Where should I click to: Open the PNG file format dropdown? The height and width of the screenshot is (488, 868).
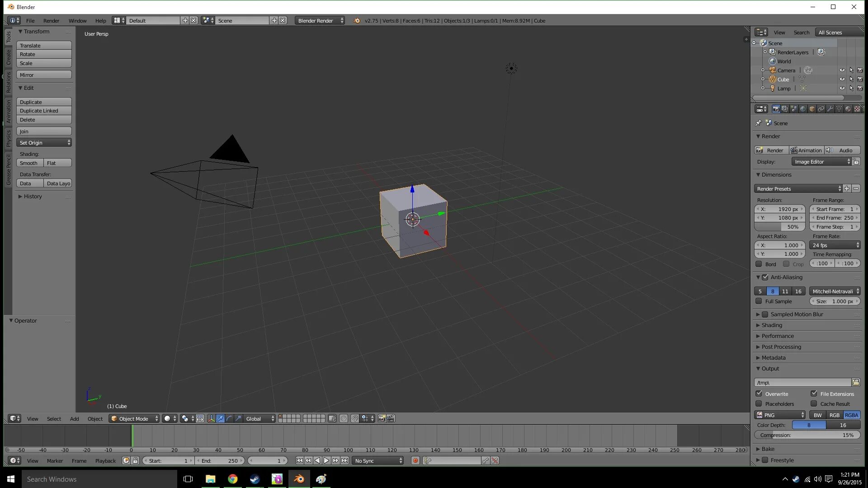[780, 415]
